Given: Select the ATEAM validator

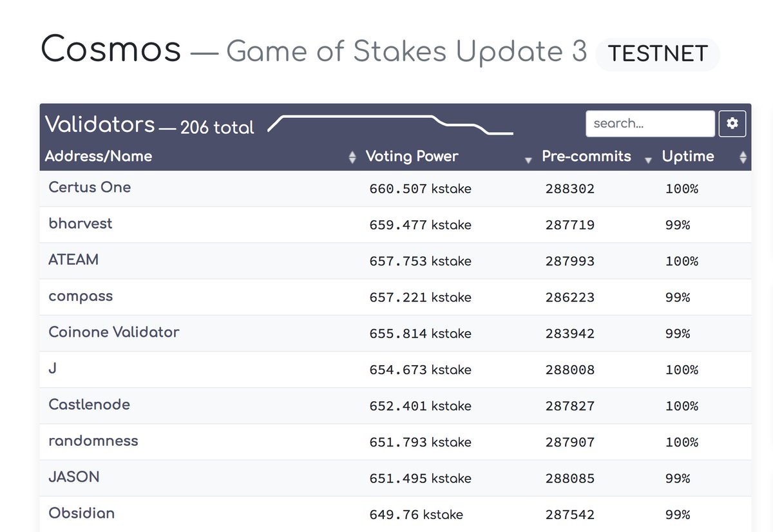Looking at the screenshot, I should point(73,260).
